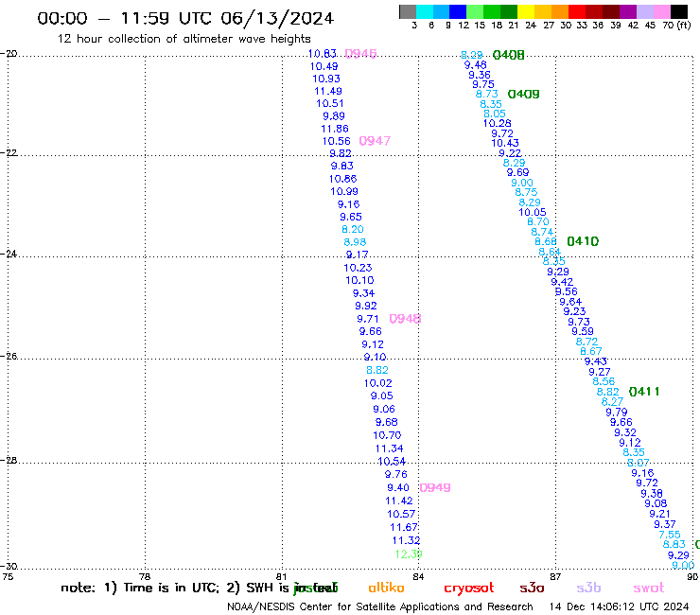Select the orange swatch in the color scale
700x615 pixels.
560,11
